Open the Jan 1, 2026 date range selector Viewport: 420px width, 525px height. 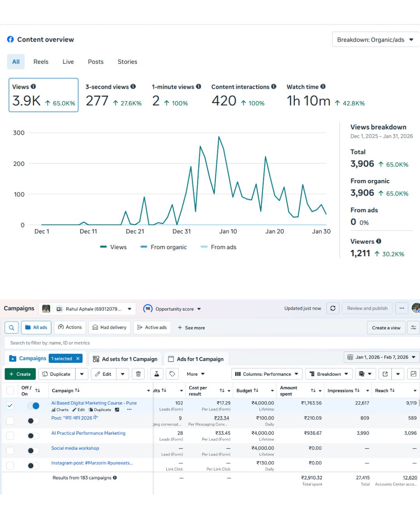click(380, 357)
